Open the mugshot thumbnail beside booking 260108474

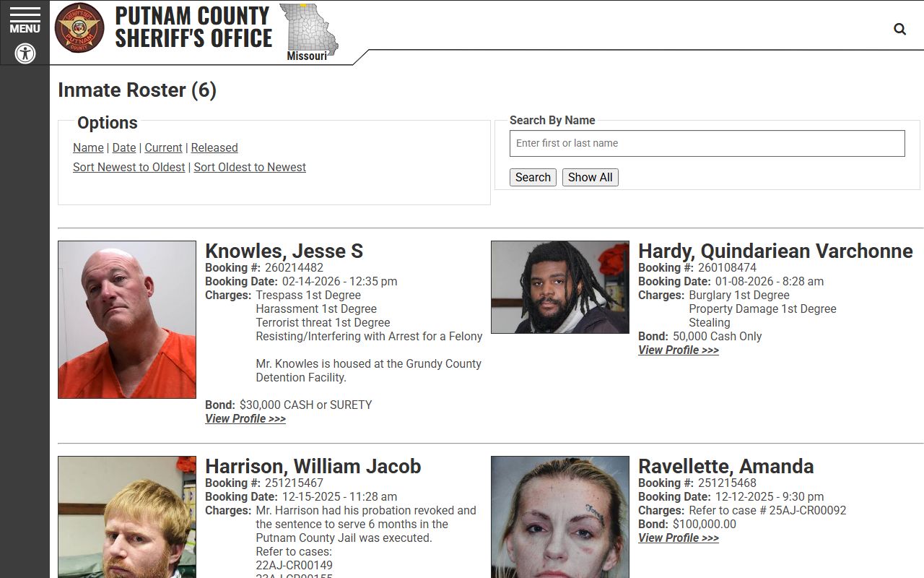[x=560, y=287]
